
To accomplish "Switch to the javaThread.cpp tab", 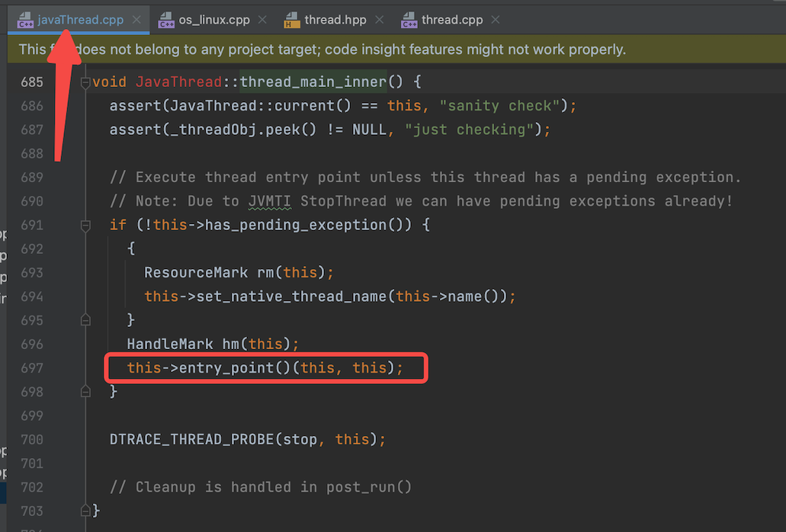I will (80, 20).
